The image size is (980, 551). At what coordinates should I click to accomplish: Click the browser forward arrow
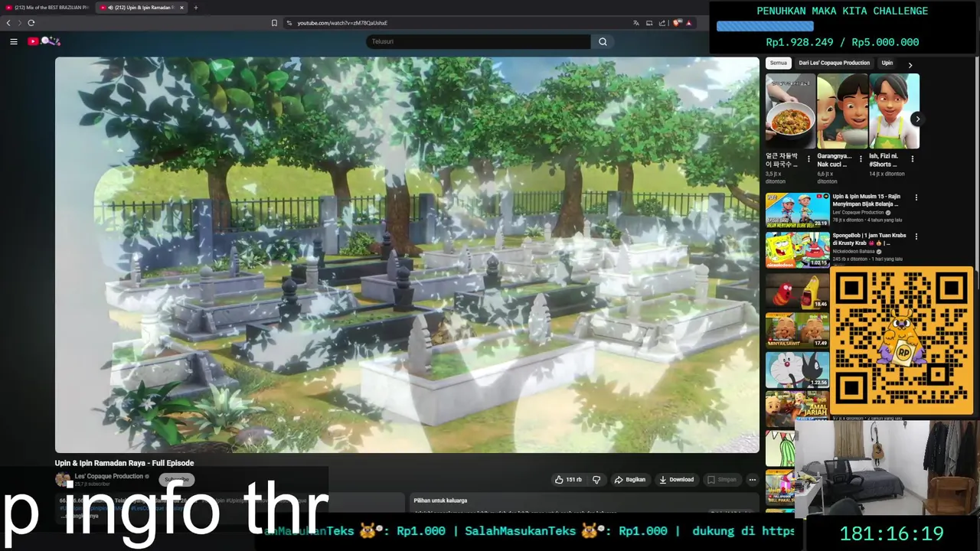[20, 23]
